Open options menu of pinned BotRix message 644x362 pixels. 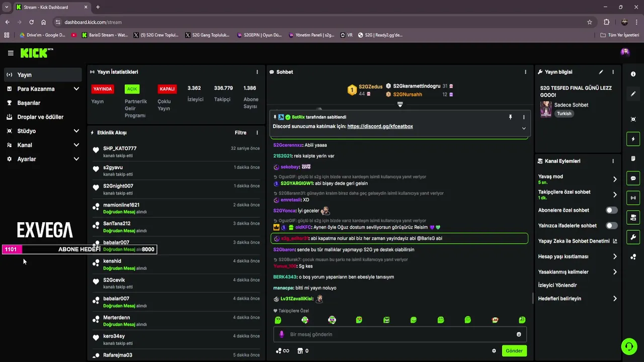point(524,117)
